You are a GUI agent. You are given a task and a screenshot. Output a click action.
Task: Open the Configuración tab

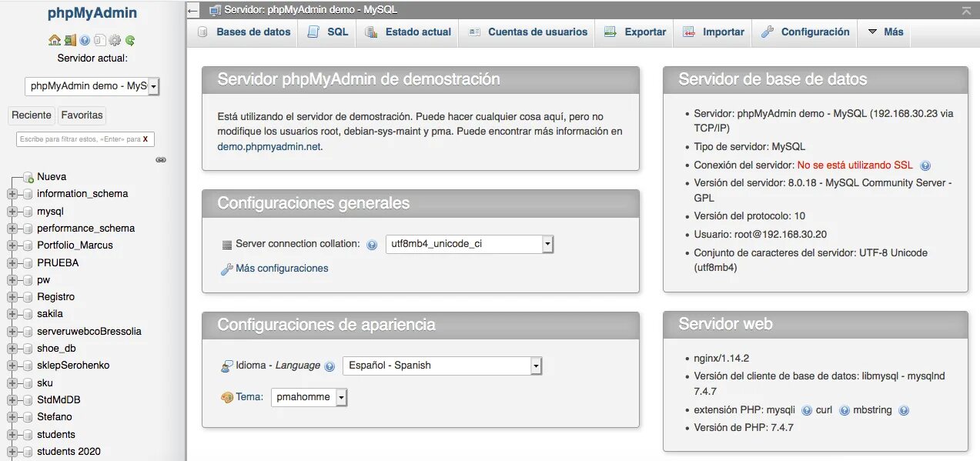804,32
